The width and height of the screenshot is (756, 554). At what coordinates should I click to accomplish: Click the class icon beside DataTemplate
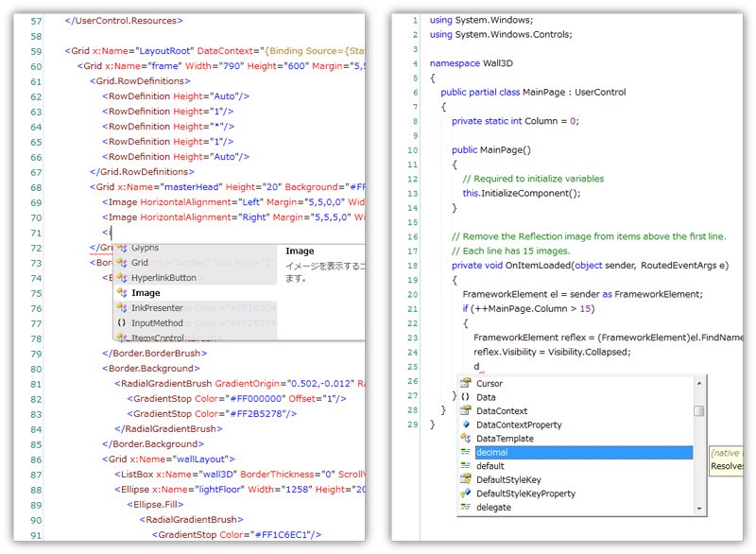point(465,439)
